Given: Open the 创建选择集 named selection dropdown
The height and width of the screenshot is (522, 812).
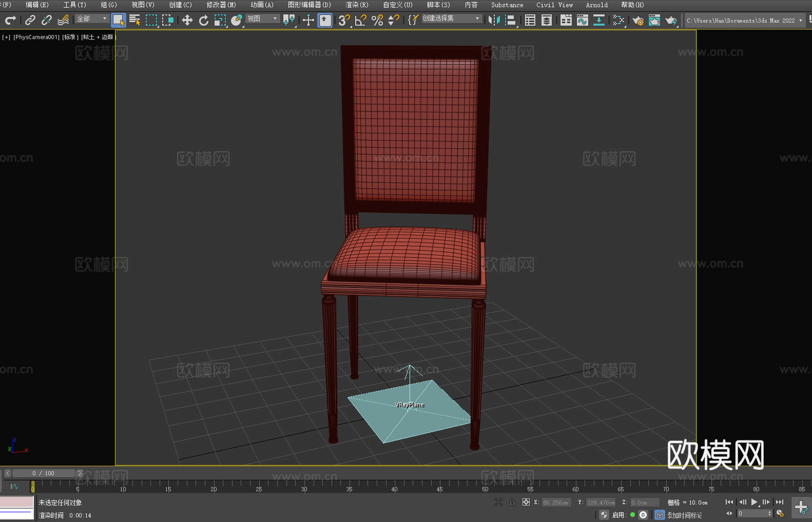Looking at the screenshot, I should (x=452, y=18).
